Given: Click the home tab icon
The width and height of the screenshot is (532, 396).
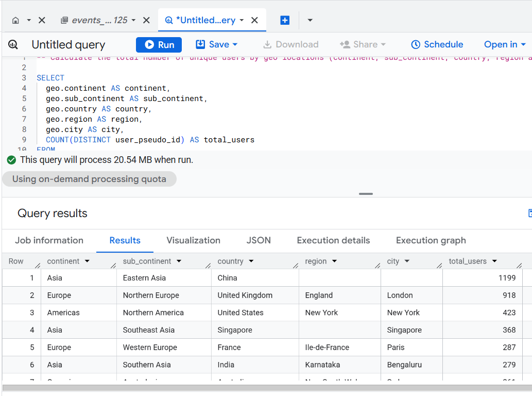Looking at the screenshot, I should tap(15, 20).
